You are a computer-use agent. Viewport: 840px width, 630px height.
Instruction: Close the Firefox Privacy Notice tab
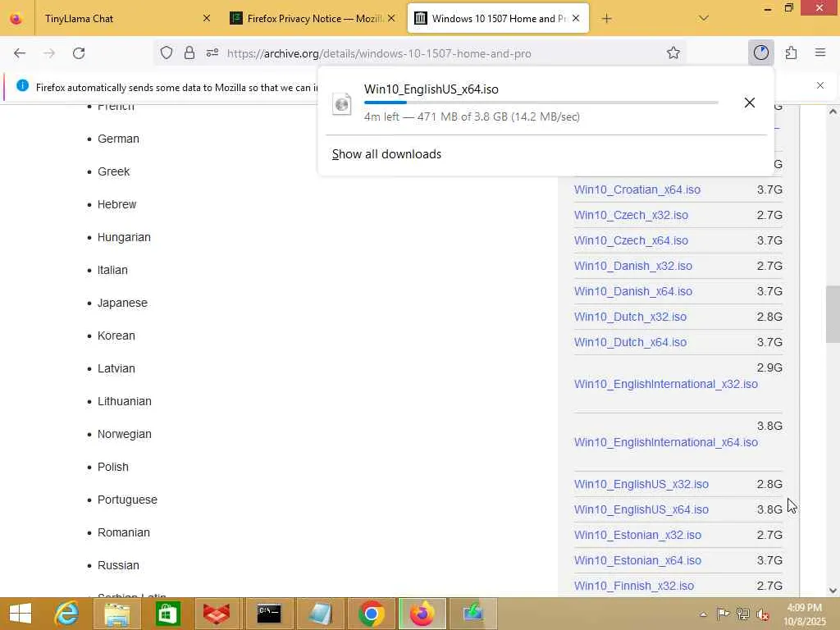click(x=391, y=19)
